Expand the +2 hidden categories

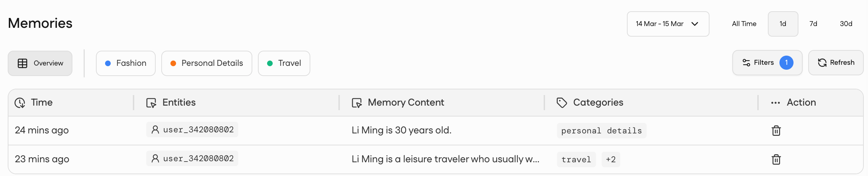[x=611, y=159]
